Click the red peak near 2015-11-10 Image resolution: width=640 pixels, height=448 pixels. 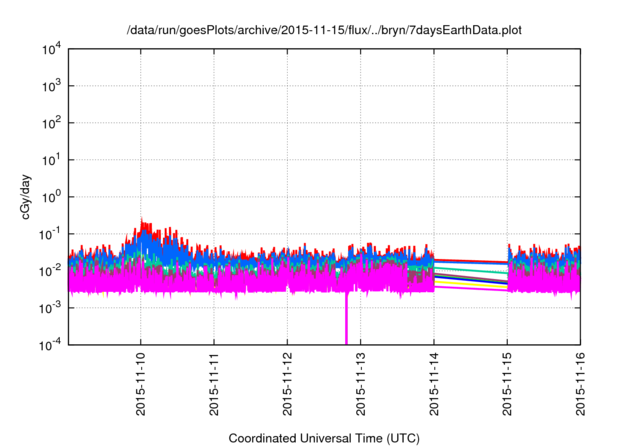[x=143, y=222]
